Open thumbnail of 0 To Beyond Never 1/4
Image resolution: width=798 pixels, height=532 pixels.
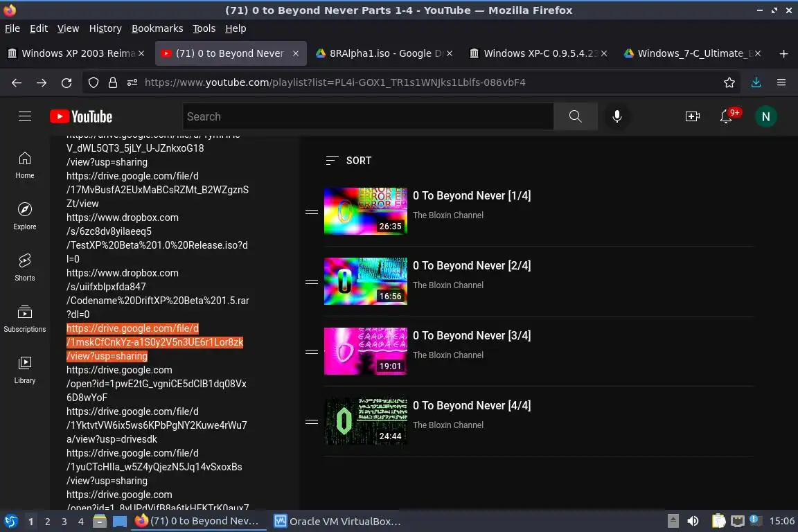pos(366,211)
